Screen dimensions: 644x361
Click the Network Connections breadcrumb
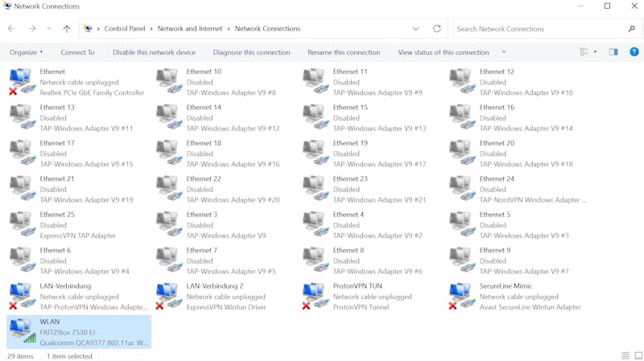(x=267, y=29)
